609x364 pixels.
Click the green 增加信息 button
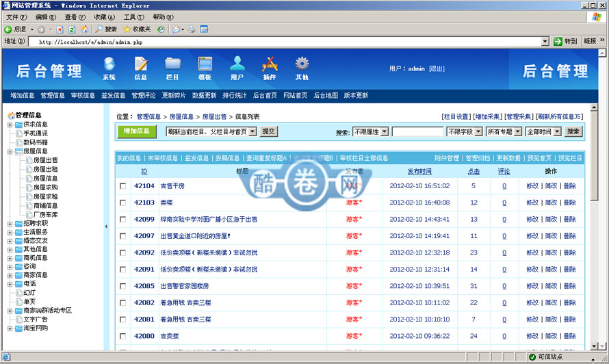137,131
